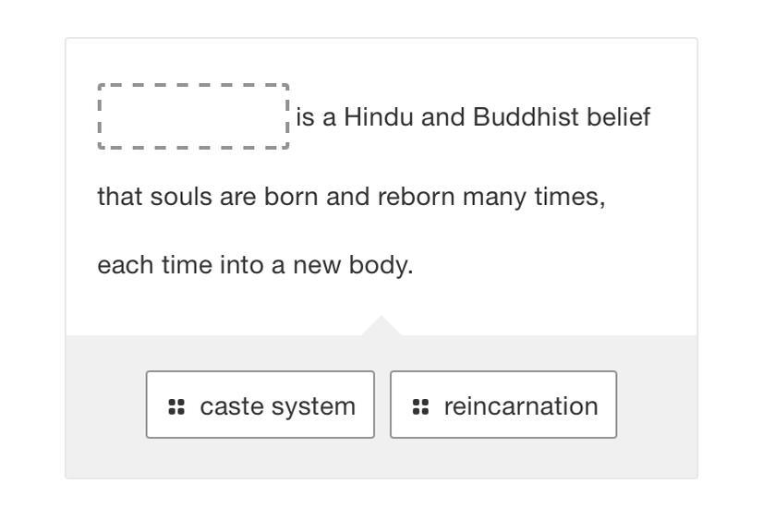Select the reincarnation answer chip
Viewport: 763px width, 532px height.
point(503,405)
